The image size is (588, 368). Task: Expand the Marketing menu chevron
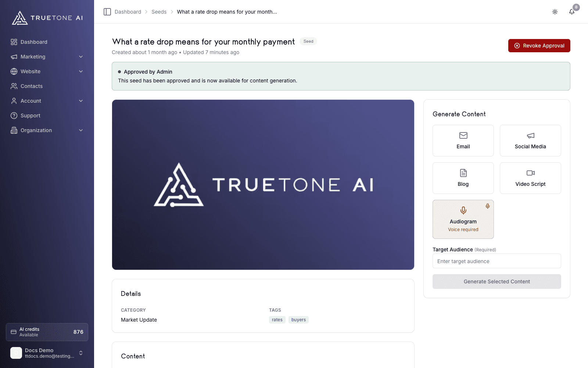point(81,57)
